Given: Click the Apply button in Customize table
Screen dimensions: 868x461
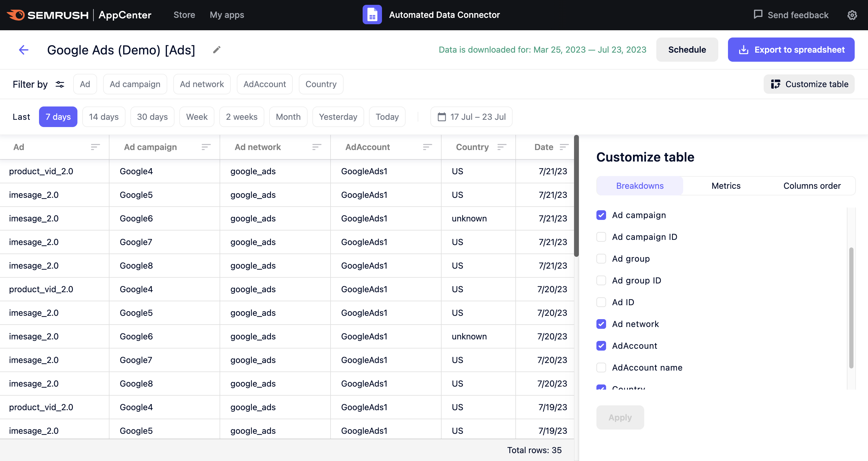Looking at the screenshot, I should pyautogui.click(x=620, y=417).
